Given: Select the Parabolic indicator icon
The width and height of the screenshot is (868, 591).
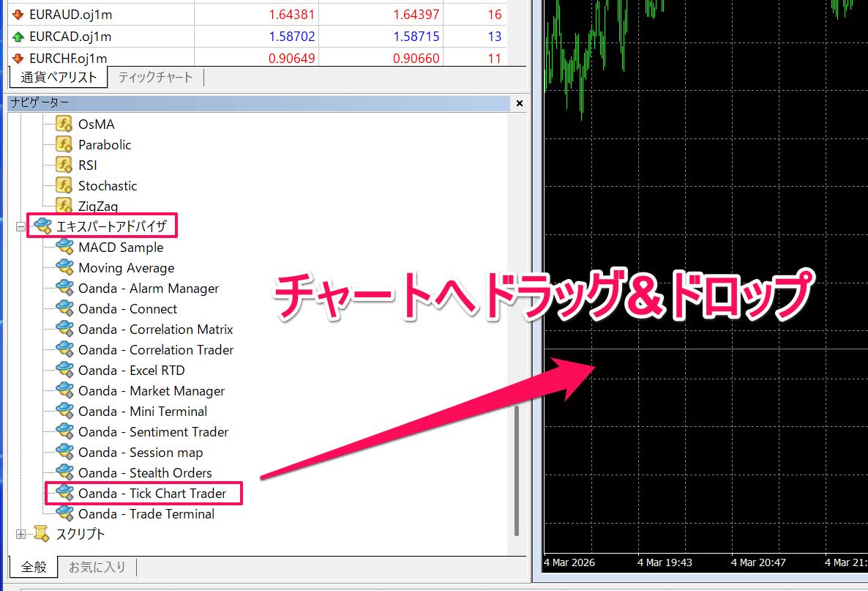Looking at the screenshot, I should [63, 144].
